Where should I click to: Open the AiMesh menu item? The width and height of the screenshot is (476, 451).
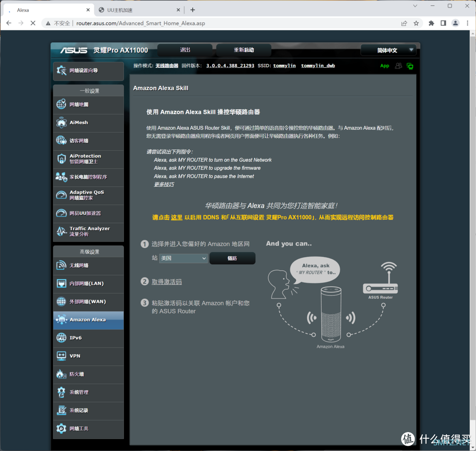[88, 123]
